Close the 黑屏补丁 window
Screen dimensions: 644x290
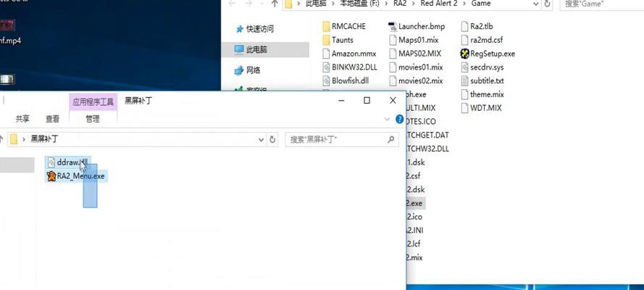(x=393, y=101)
